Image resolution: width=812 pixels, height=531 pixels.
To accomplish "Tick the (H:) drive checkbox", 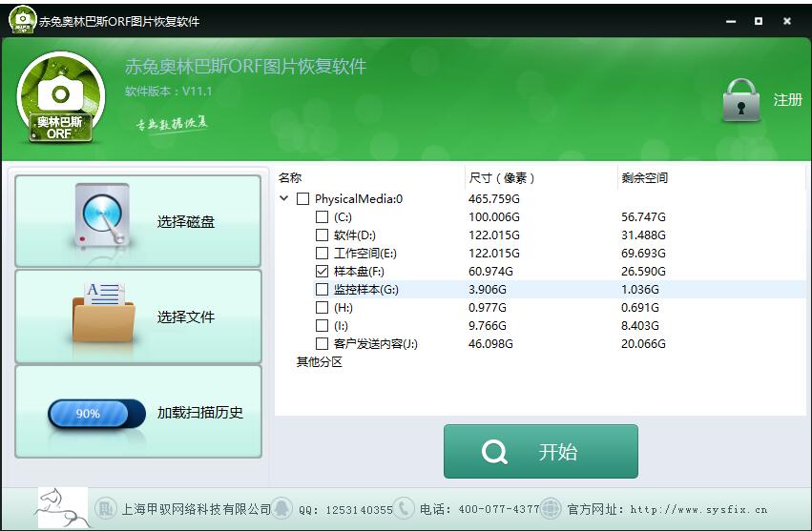I will (323, 307).
